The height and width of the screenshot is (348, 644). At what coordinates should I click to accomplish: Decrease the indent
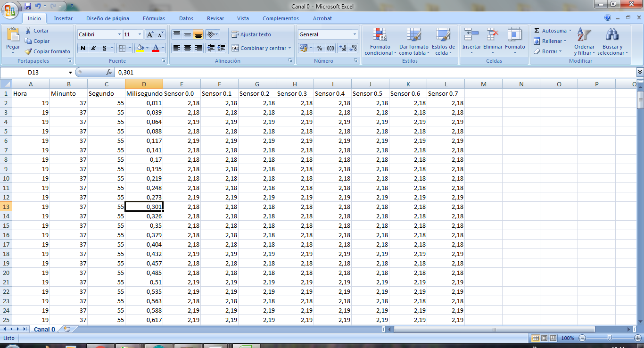tap(211, 48)
